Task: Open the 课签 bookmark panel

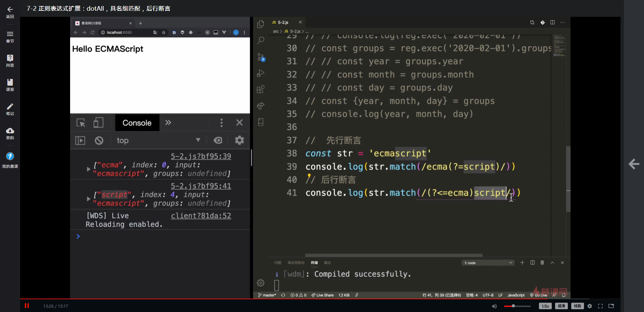Action: [10, 85]
